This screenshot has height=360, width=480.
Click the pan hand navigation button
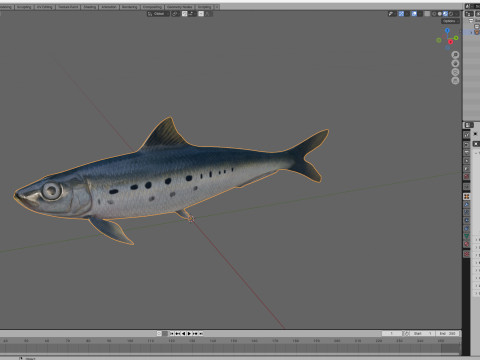[455, 63]
